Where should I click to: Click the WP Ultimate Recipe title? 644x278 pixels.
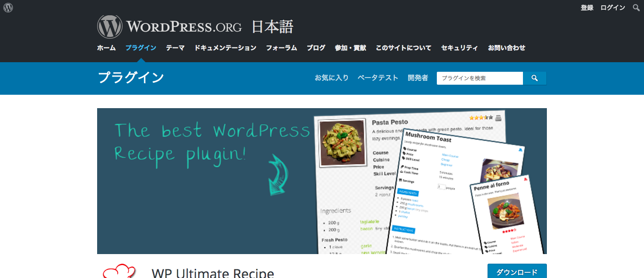213,273
